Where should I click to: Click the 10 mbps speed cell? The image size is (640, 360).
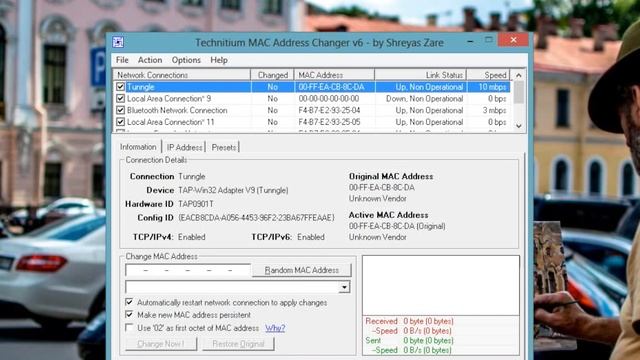point(492,87)
